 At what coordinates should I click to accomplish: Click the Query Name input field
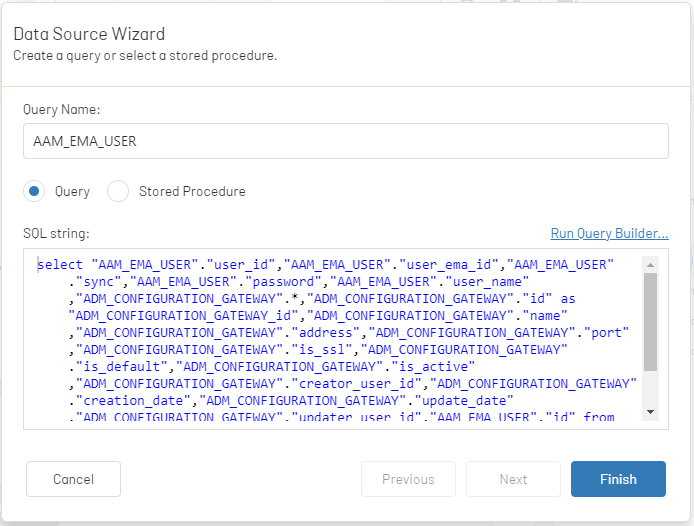click(346, 141)
